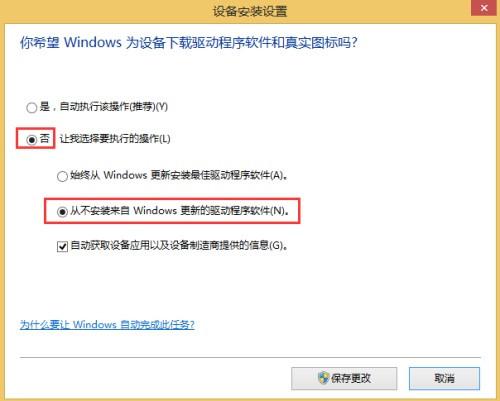Toggle the 自动获取设备应用 checkbox box
Image resolution: width=500 pixels, height=401 pixels.
point(62,247)
